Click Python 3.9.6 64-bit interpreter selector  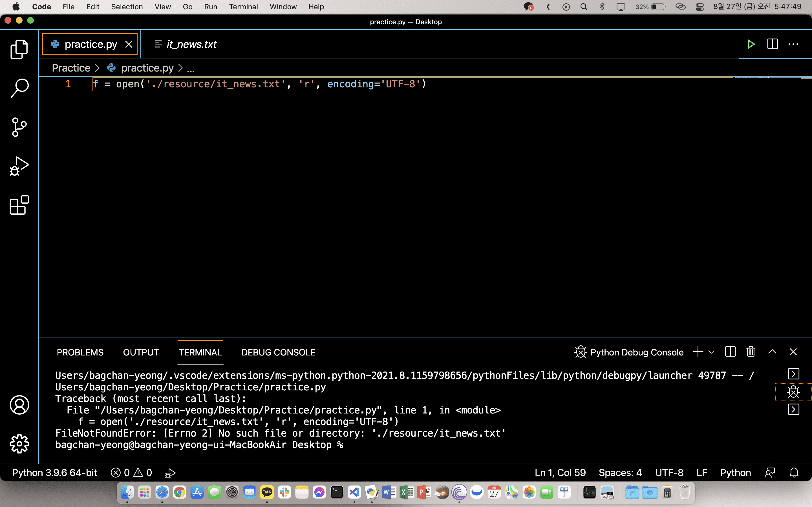tap(54, 473)
